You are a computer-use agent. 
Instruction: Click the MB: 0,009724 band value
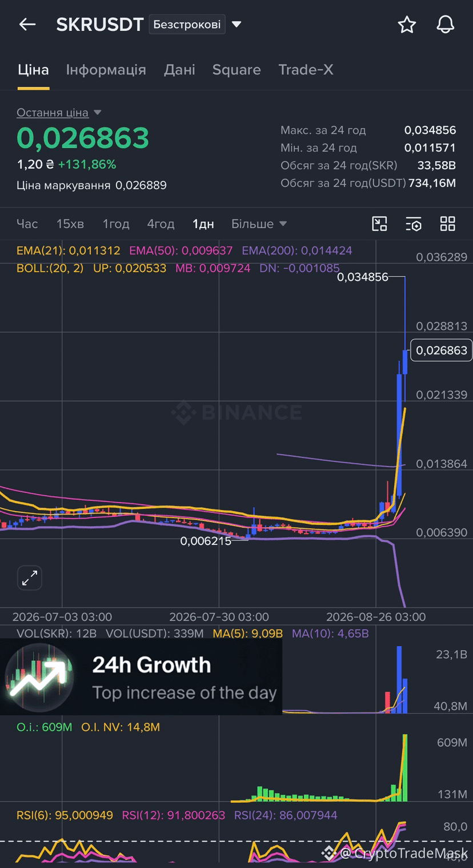click(x=213, y=268)
